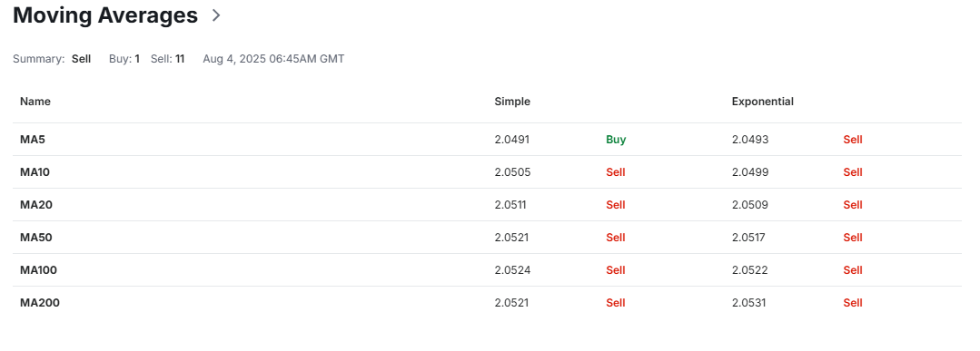Click the green Buy signal for MA5
Screen dimensions: 980x351
point(616,140)
